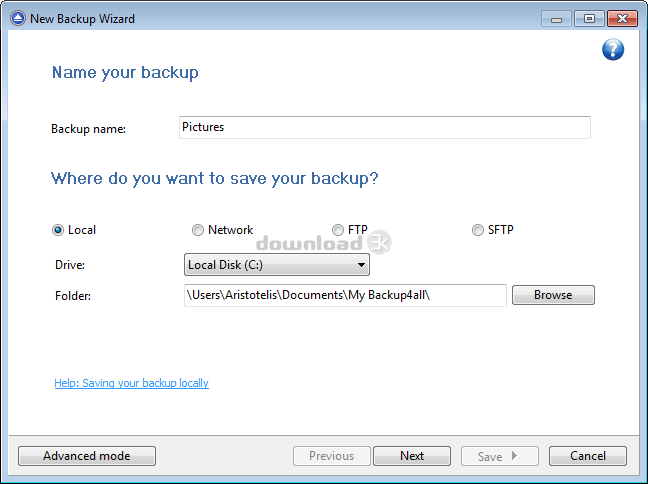Minimize the wizard window
Image resolution: width=648 pixels, height=484 pixels.
556,19
